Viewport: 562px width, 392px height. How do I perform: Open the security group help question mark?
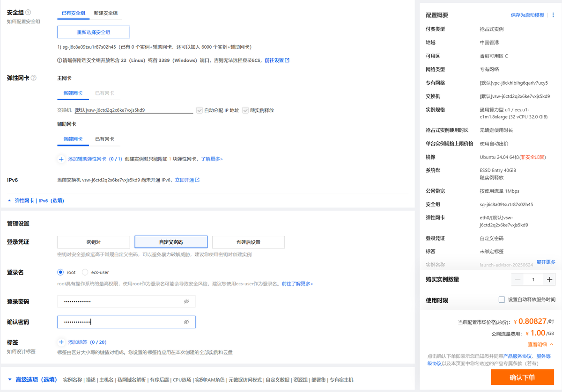point(28,13)
